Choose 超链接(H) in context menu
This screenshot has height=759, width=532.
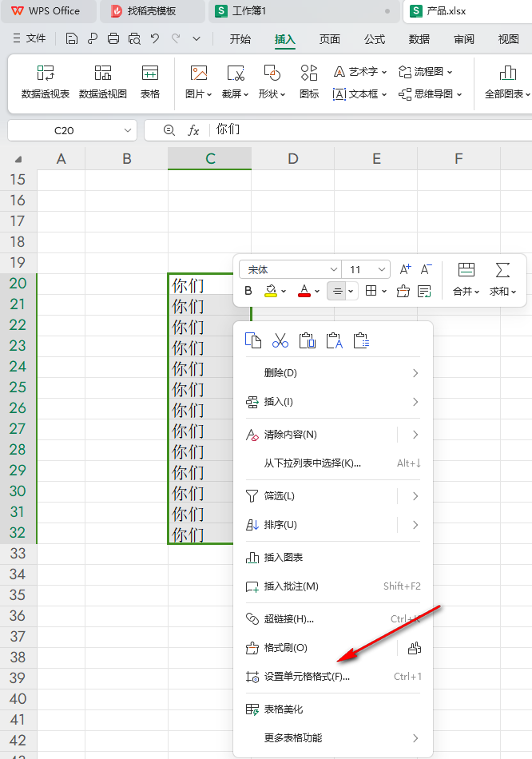pyautogui.click(x=334, y=618)
